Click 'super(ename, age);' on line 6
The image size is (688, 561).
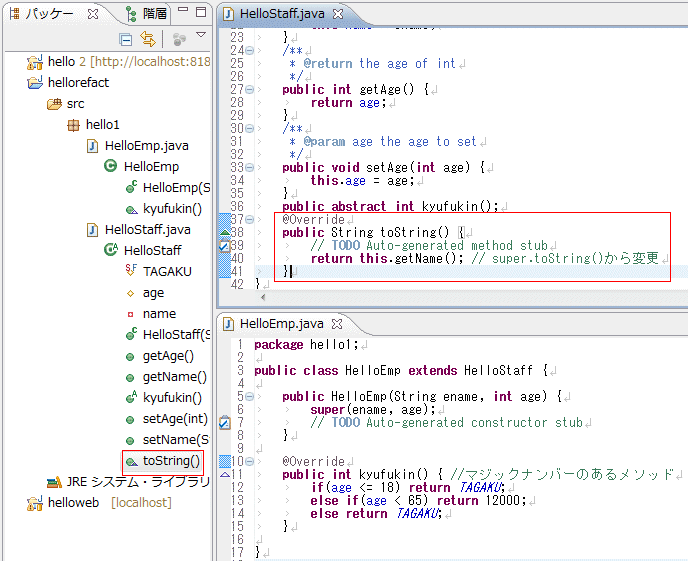[x=373, y=410]
